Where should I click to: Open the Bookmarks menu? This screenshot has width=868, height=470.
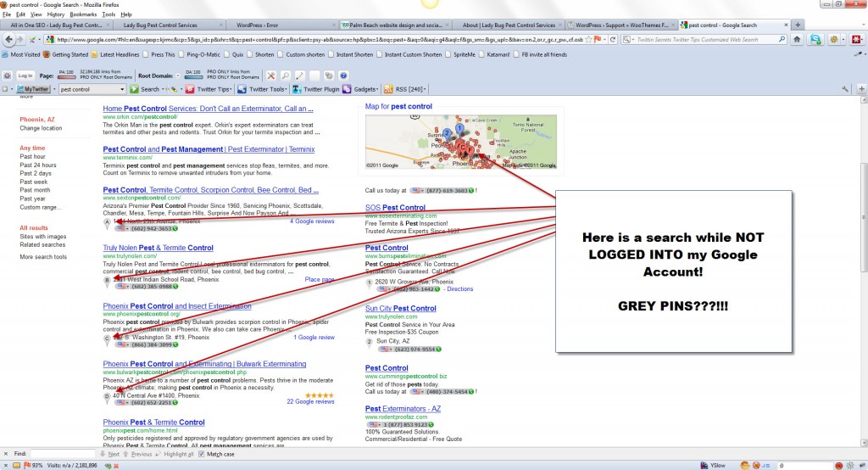click(x=83, y=14)
